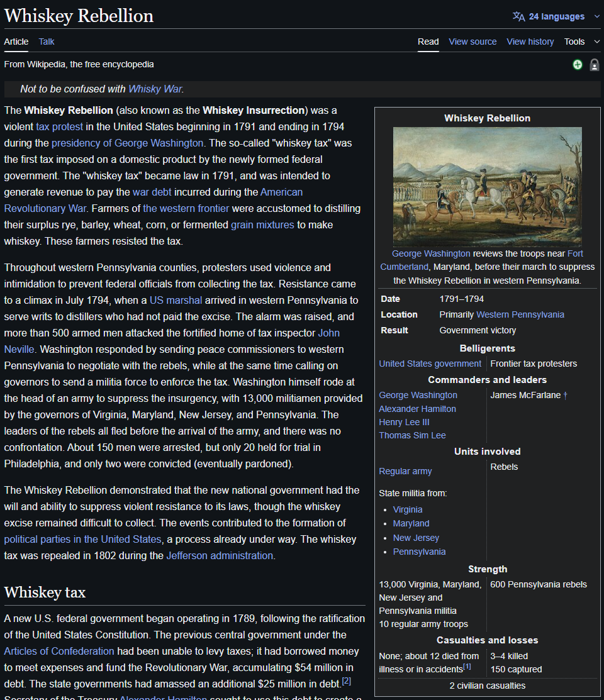604x700 pixels.
Task: Follow the western frontier link
Action: pos(186,208)
